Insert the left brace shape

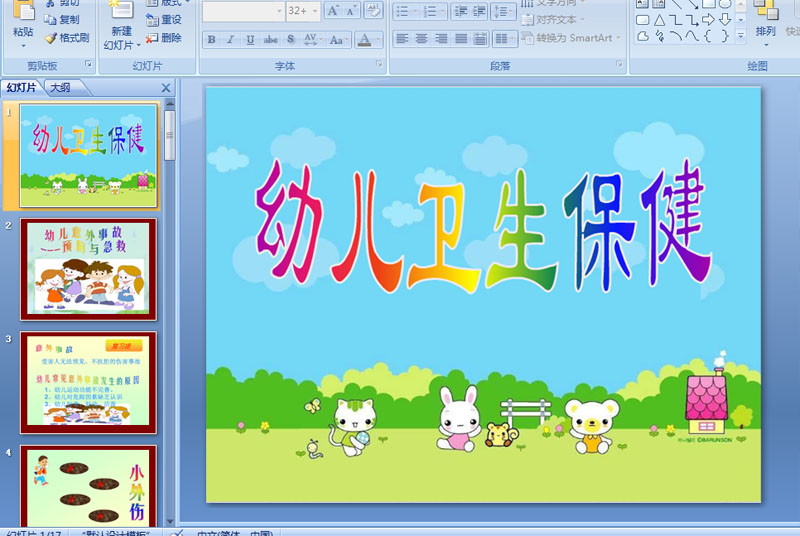[x=708, y=36]
